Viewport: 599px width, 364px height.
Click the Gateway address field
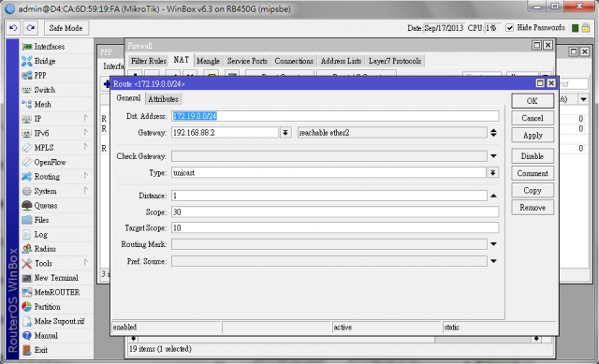pyautogui.click(x=225, y=133)
